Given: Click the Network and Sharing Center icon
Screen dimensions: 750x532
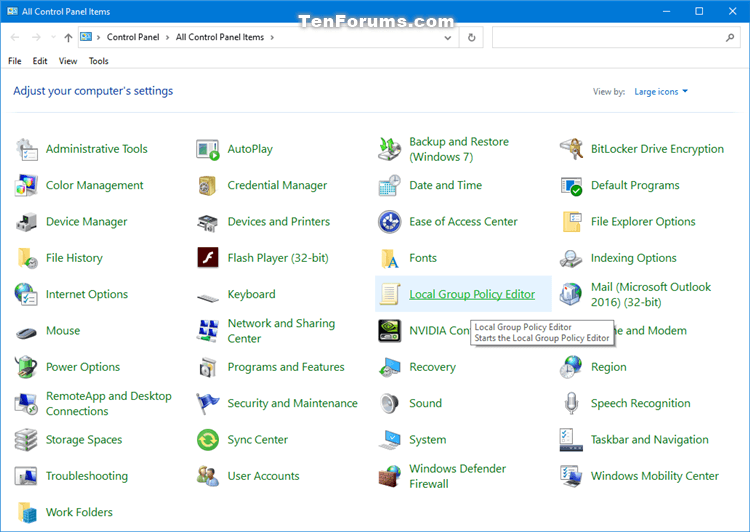Looking at the screenshot, I should 208,331.
